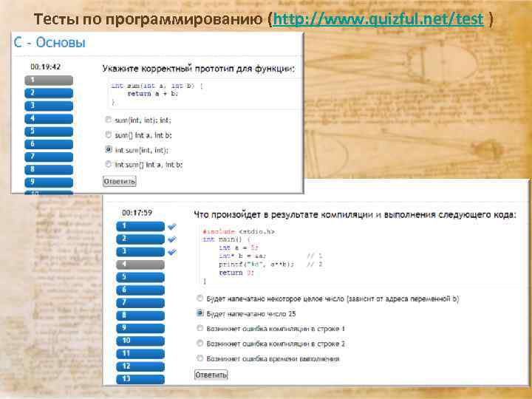Click timer text 00:17:59
532x399 pixels.
(x=137, y=213)
